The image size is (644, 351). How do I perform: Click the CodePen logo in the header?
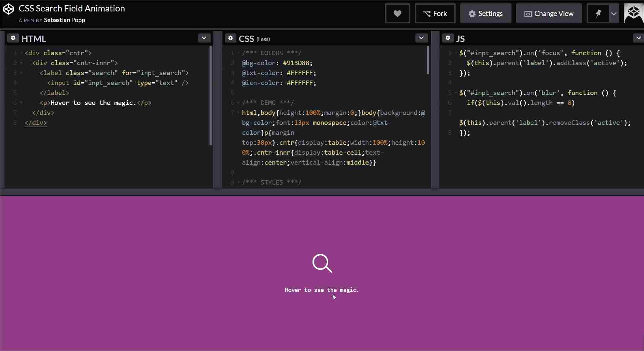9,9
